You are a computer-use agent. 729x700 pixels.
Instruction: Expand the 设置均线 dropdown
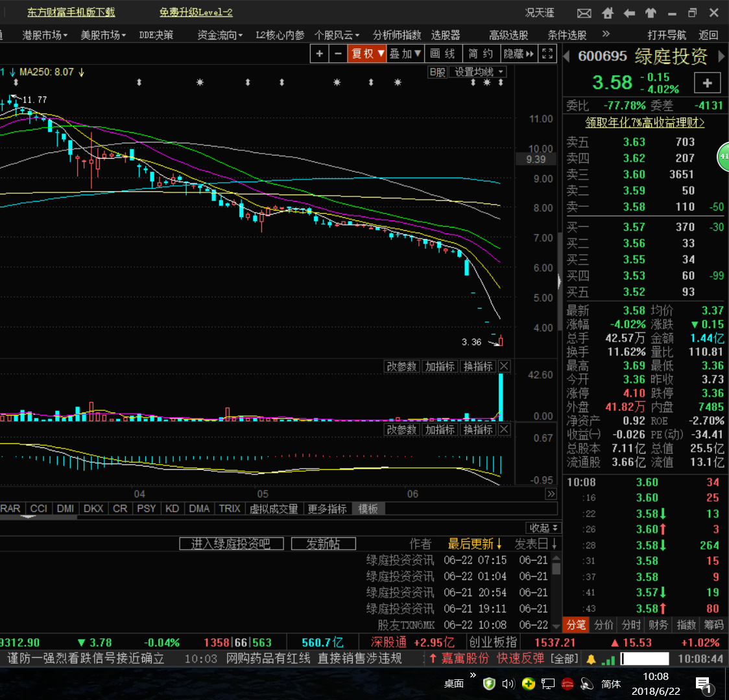point(479,72)
